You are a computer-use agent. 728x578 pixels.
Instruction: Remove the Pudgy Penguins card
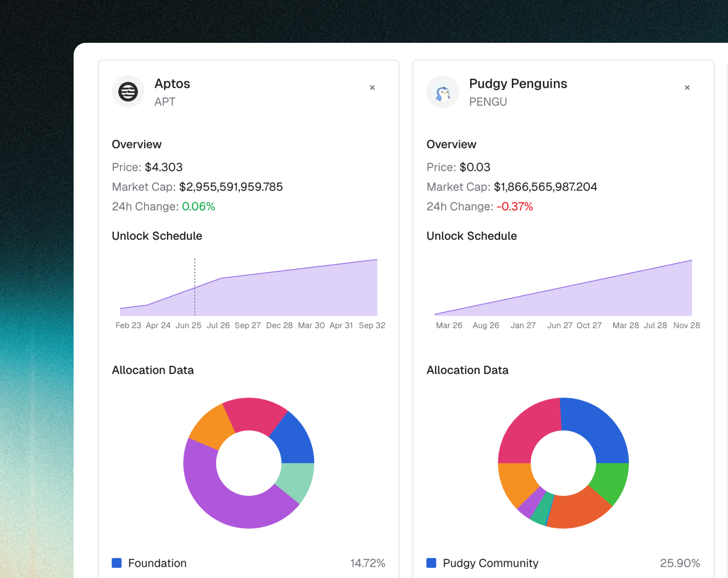pyautogui.click(x=687, y=88)
